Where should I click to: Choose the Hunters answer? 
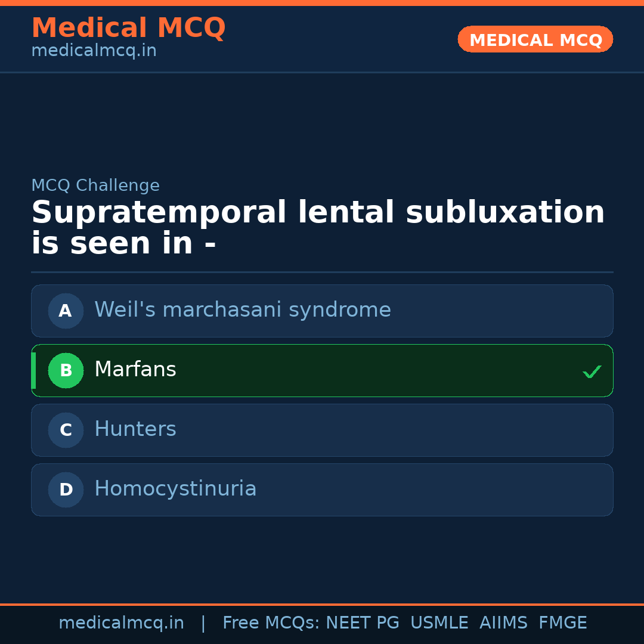click(x=135, y=429)
